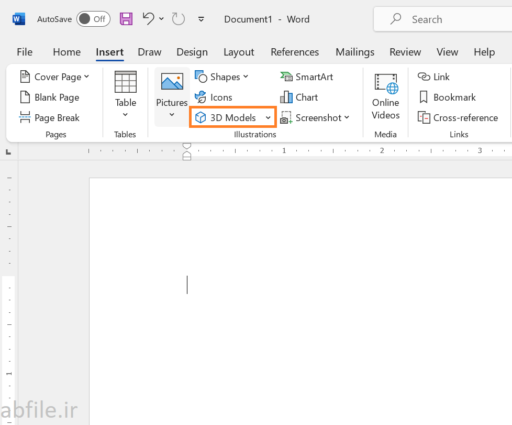Click the Redo icon in title bar
The image size is (512, 425).
pos(178,19)
